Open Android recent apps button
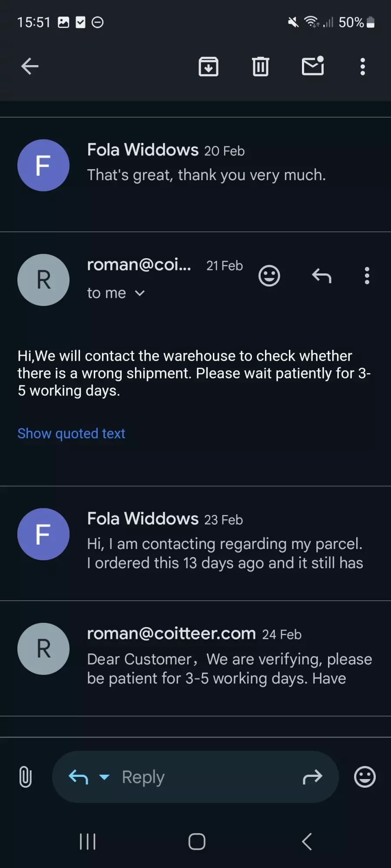This screenshot has width=391, height=868. (88, 842)
